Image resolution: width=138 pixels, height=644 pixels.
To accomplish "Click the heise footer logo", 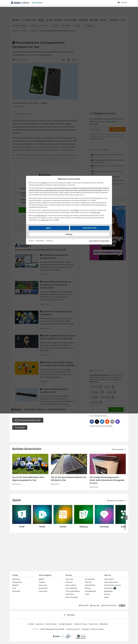I will [x=56, y=636].
